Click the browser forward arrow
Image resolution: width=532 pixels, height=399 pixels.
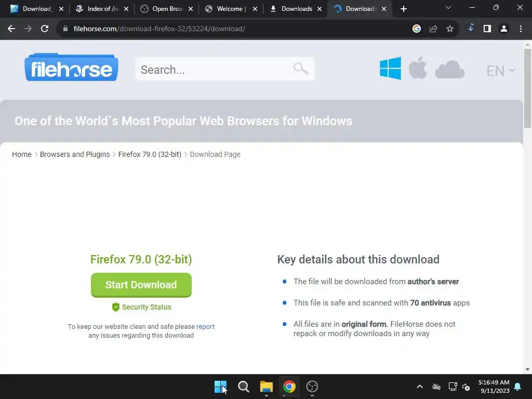tap(28, 29)
